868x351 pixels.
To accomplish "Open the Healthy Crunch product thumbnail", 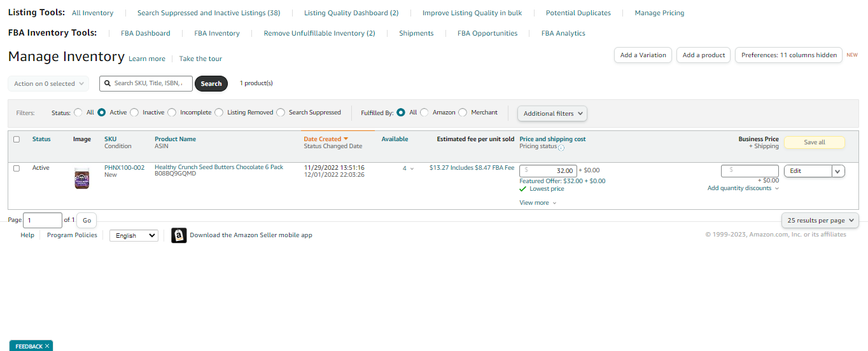I will (81, 178).
